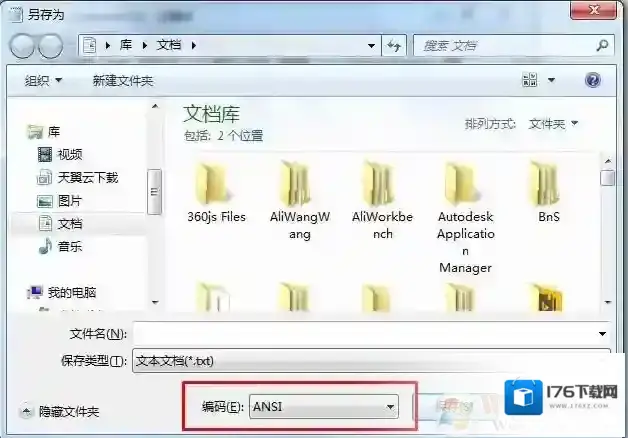Screen dimensions: 628x438
Task: Click navigation pane scroll up arrow
Action: (x=155, y=106)
